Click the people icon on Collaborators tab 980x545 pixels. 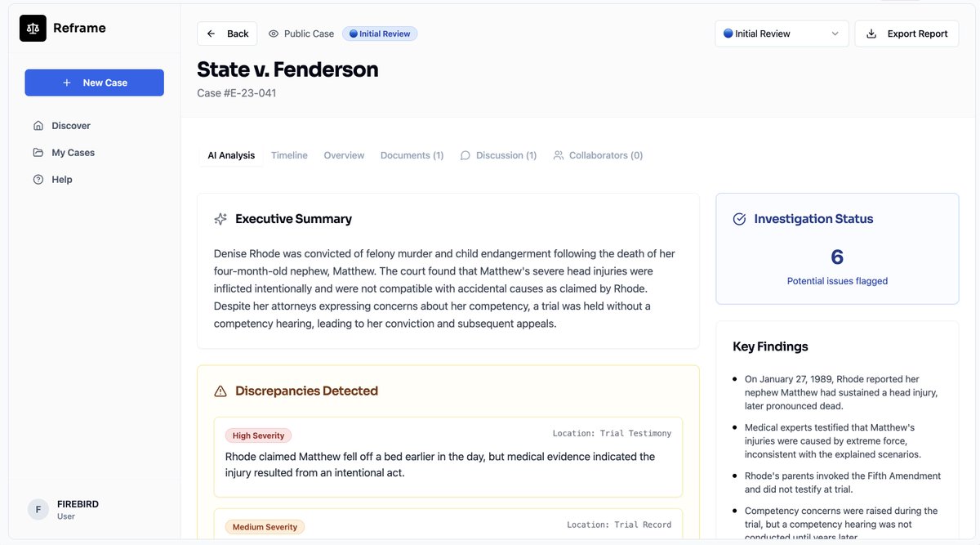coord(558,154)
